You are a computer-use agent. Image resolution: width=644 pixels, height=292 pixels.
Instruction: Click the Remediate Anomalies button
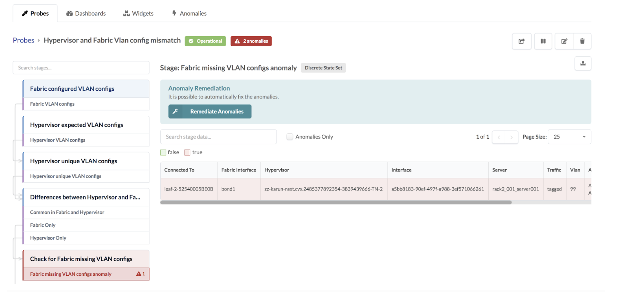(x=210, y=111)
